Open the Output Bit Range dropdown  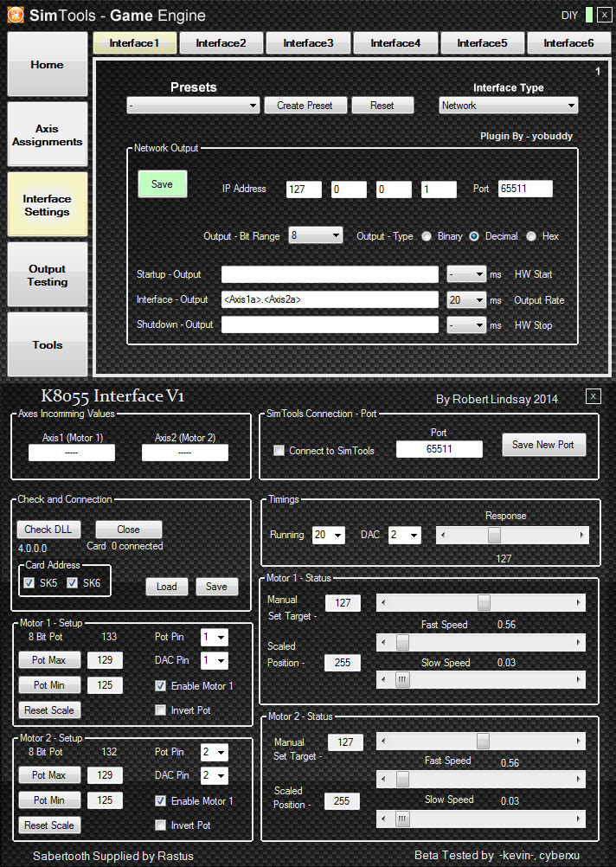(315, 235)
